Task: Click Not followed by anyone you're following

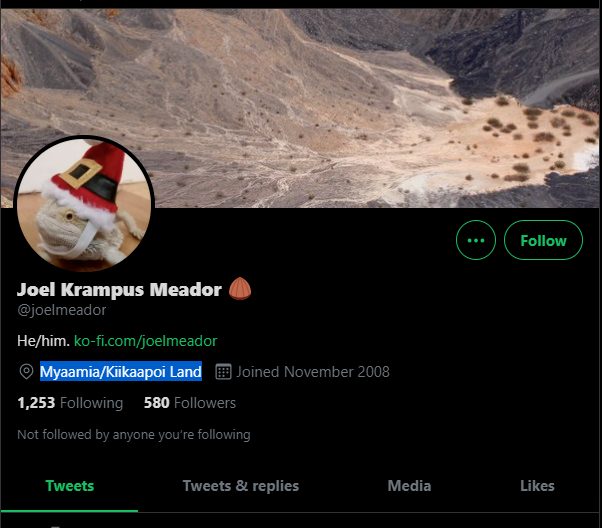Action: [x=134, y=435]
